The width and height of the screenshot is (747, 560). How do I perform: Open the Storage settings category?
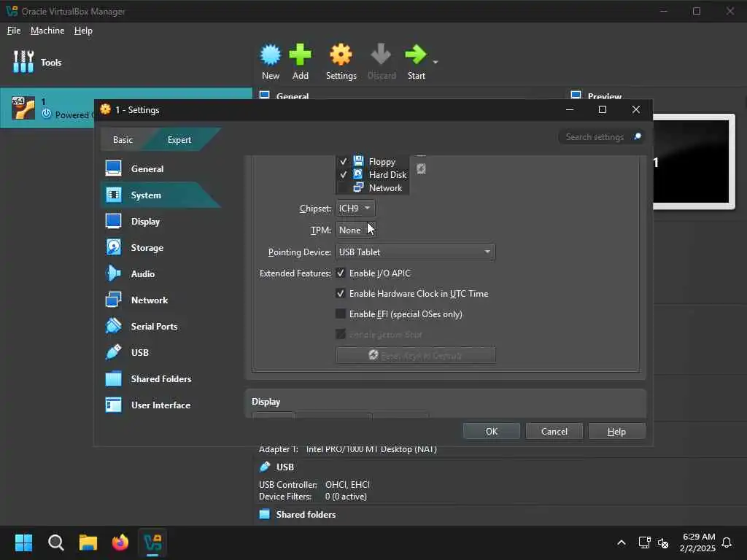[160, 247]
